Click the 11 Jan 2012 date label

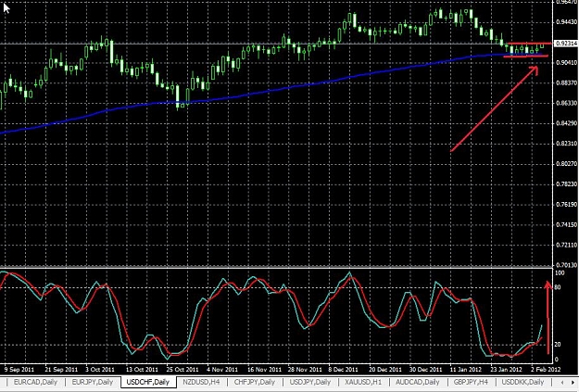(466, 369)
